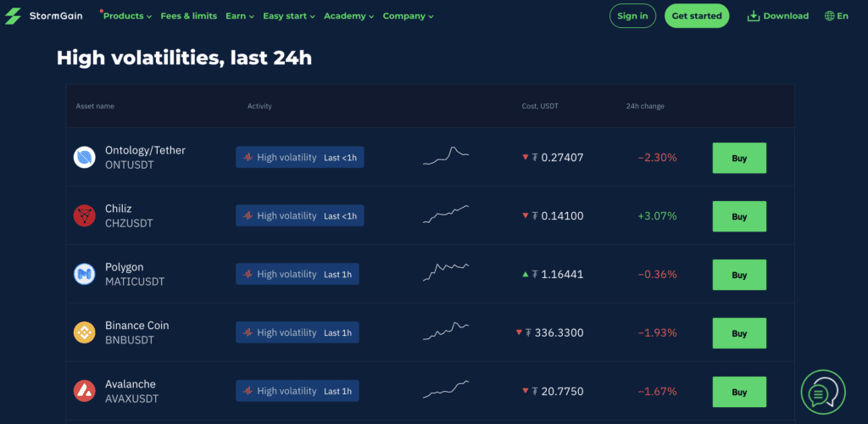Viewport: 868px width, 424px height.
Task: Click the Sign in button
Action: click(x=632, y=16)
